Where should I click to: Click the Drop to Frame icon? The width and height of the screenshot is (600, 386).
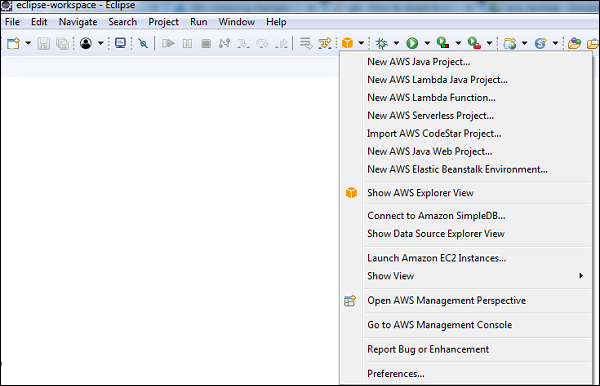pyautogui.click(x=306, y=43)
